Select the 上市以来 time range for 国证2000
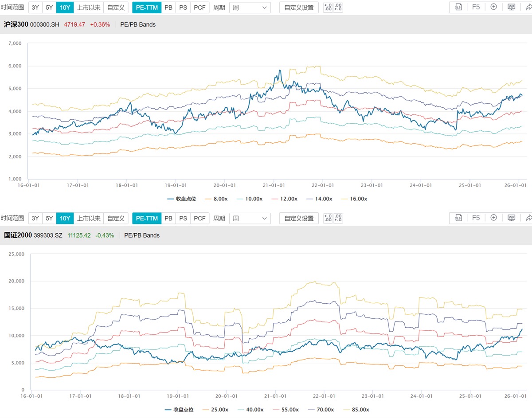Image resolution: width=532 pixels, height=419 pixels. tap(89, 218)
